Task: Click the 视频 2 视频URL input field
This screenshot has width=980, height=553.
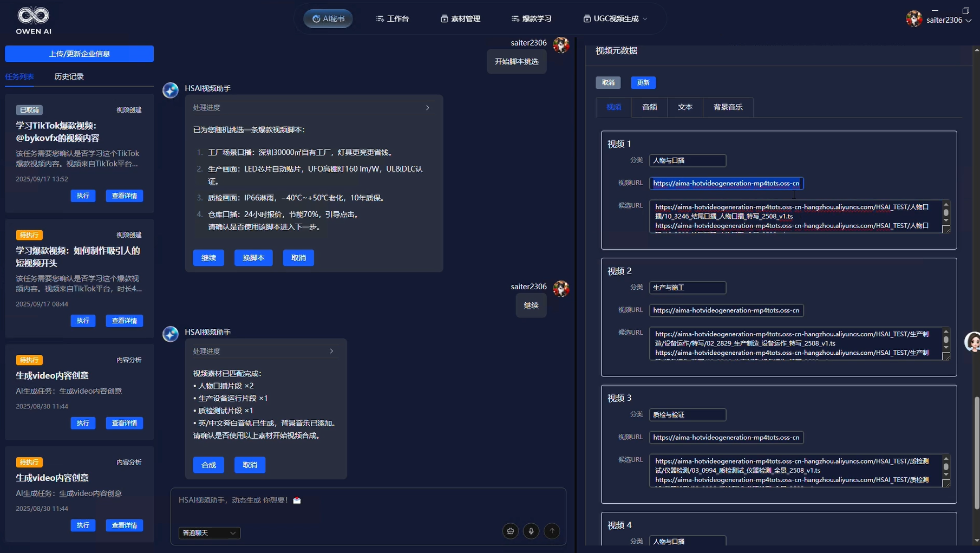Action: click(x=726, y=310)
